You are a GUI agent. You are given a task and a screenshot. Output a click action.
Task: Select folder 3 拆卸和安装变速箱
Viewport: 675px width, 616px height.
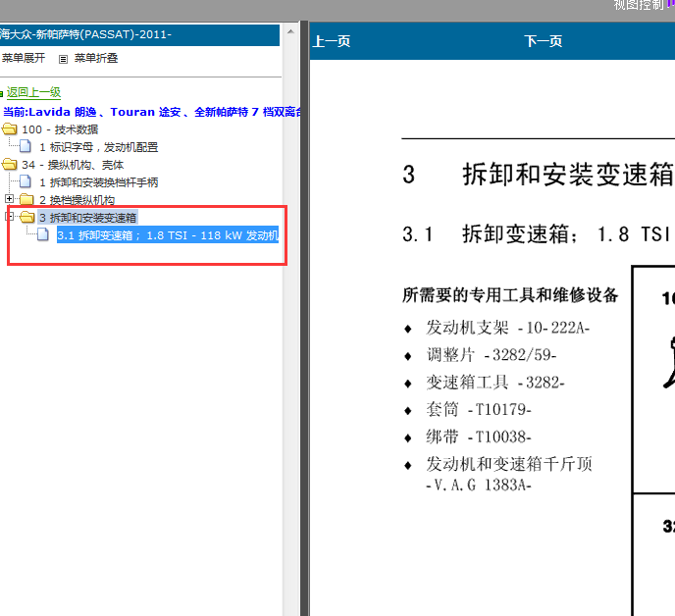[88, 218]
